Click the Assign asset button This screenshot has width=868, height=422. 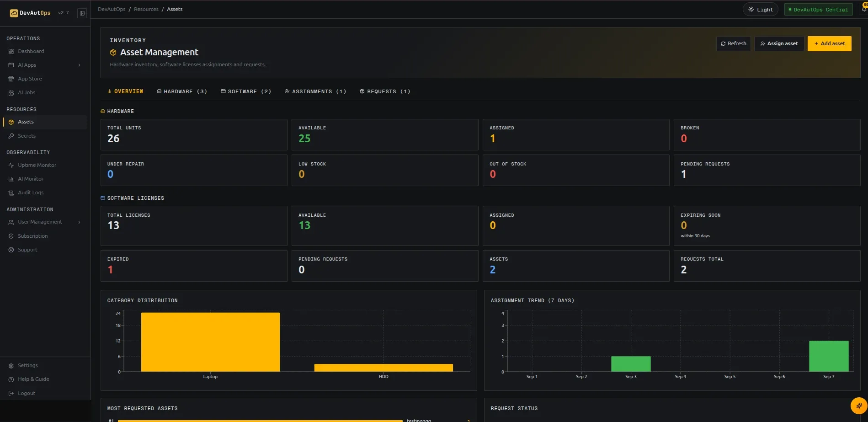click(x=779, y=43)
